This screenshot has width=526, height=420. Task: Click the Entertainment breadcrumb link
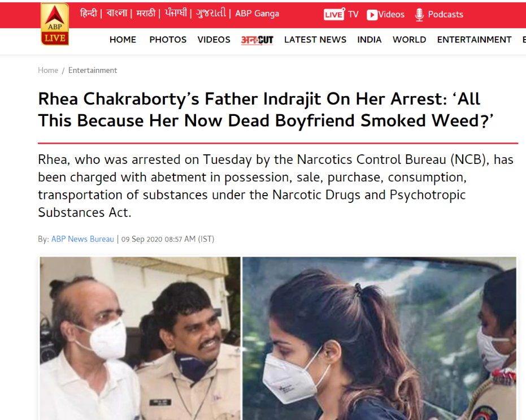coord(93,70)
